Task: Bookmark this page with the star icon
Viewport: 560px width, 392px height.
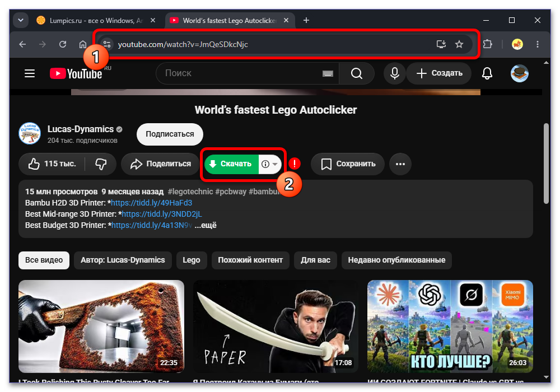Action: pos(459,44)
